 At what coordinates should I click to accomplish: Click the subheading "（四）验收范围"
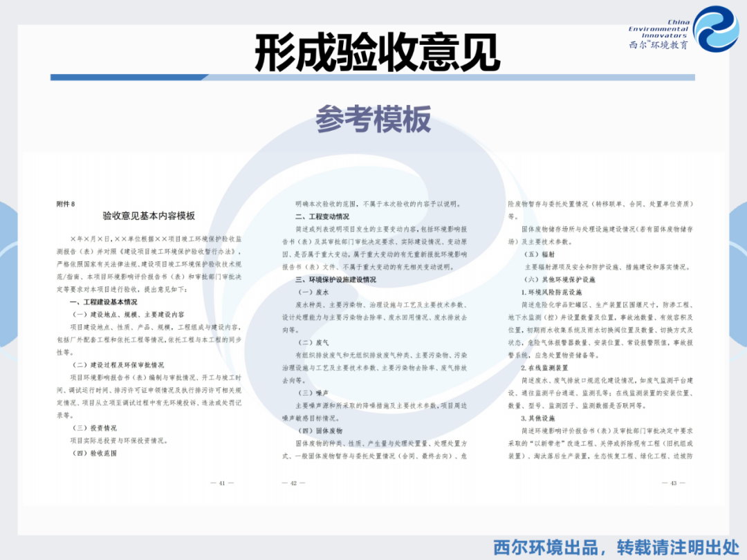click(x=94, y=454)
